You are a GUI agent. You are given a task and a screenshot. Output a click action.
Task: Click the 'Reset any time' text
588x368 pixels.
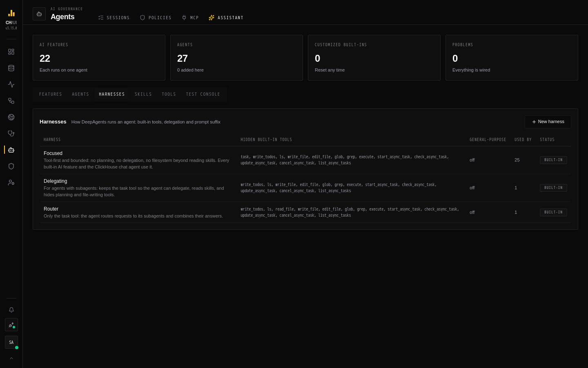coord(330,70)
